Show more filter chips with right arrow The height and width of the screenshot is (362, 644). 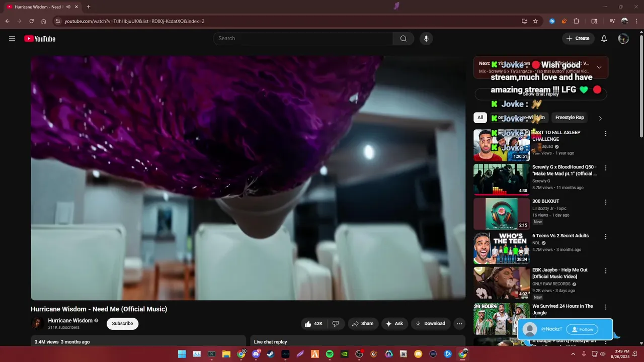[600, 118]
